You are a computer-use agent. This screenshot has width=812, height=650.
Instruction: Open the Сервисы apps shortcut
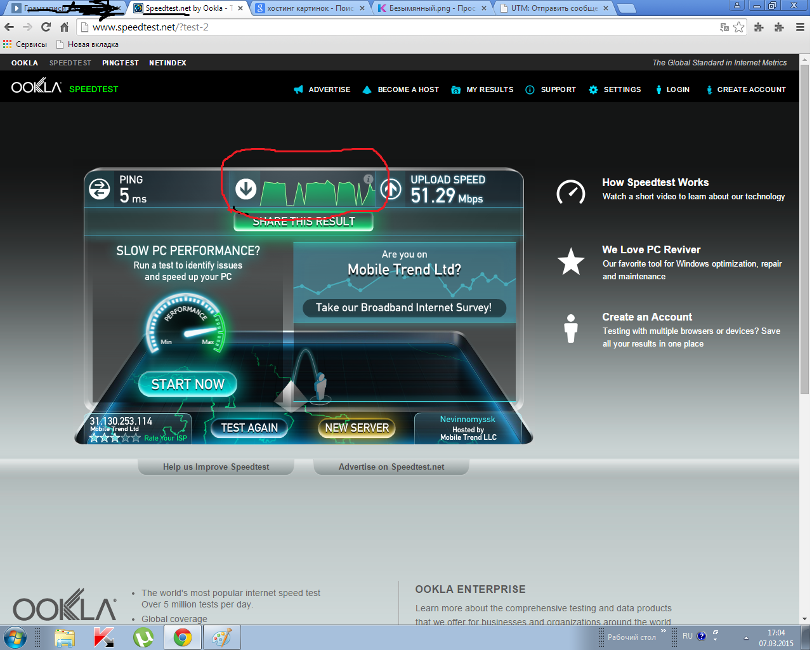click(25, 44)
